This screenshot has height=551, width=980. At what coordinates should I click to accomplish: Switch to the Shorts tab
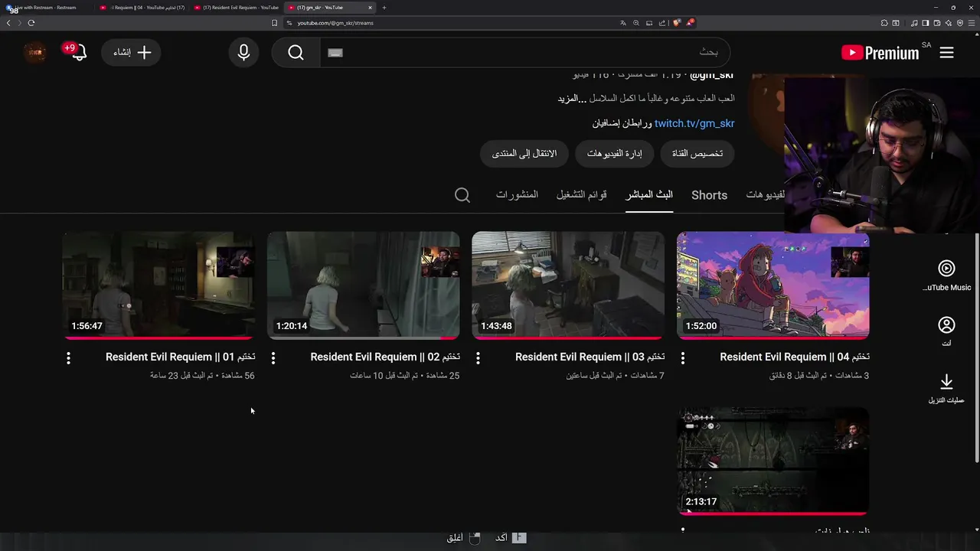pyautogui.click(x=709, y=195)
